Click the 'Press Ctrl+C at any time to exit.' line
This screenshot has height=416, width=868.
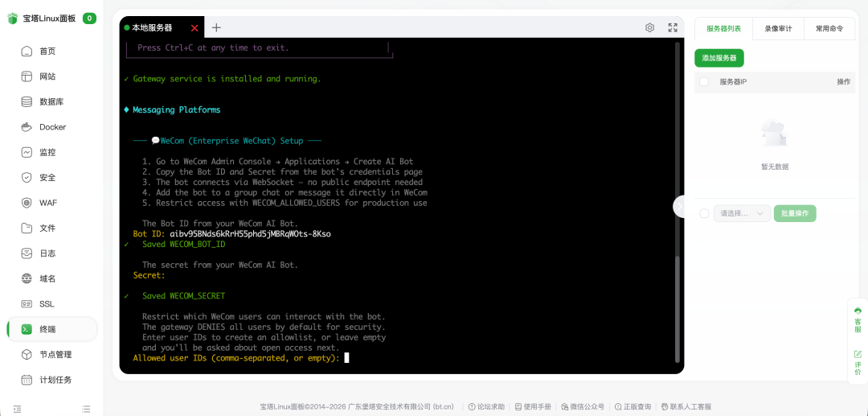click(x=213, y=47)
